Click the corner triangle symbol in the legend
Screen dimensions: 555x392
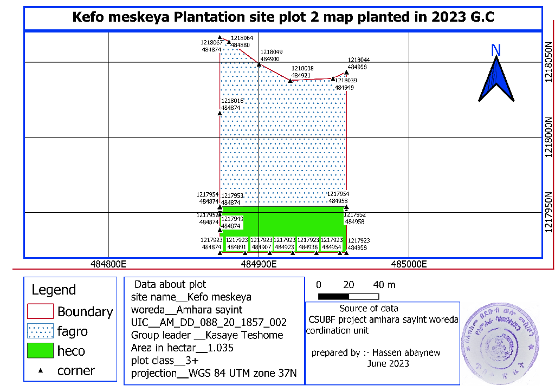pyautogui.click(x=41, y=371)
